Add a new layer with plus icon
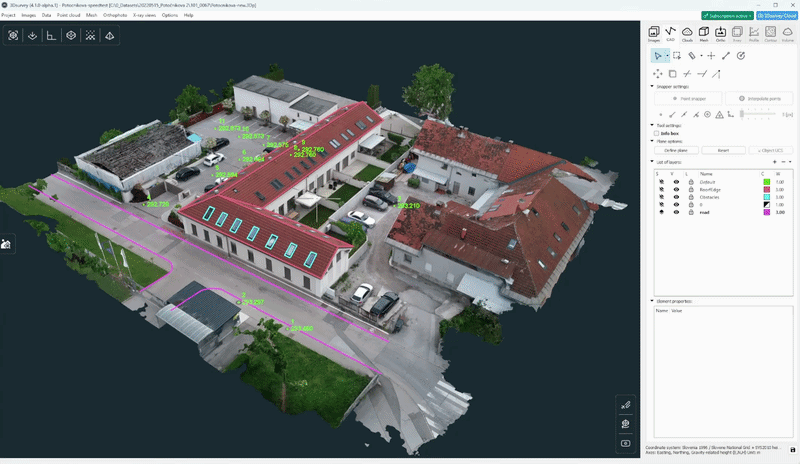Viewport: 800px width, 464px height. 773,161
